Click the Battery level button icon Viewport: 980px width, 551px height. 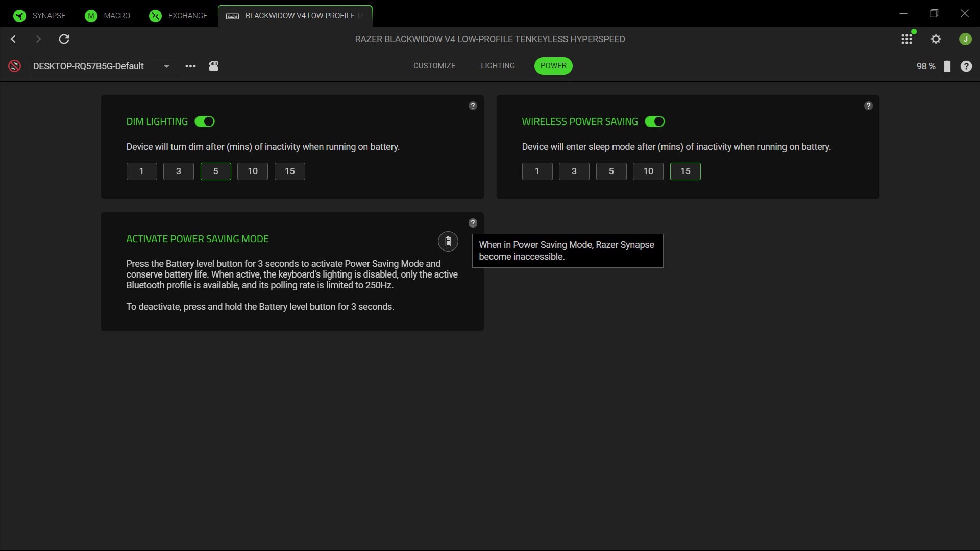tap(448, 241)
